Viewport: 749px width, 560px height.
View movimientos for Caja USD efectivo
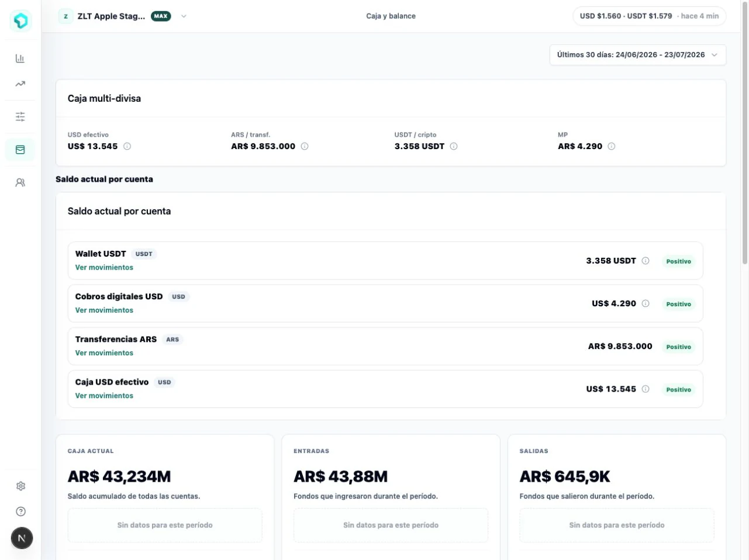[x=104, y=396]
